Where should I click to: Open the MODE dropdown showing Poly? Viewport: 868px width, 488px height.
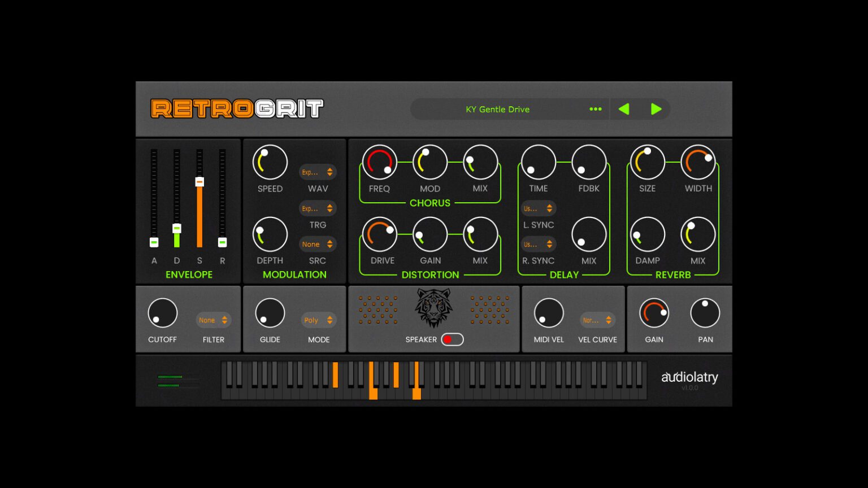pyautogui.click(x=319, y=320)
